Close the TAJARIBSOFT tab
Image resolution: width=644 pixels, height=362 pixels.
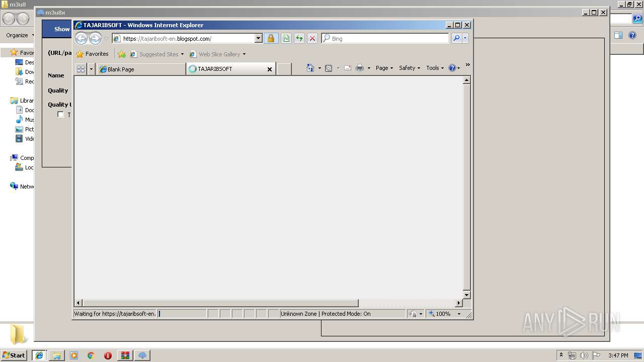pos(270,69)
